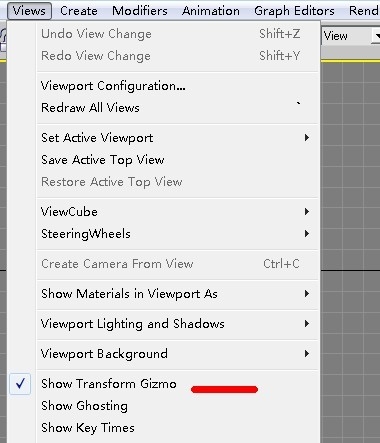Close the Views menu in menu bar
This screenshot has width=380, height=443.
coord(29,11)
